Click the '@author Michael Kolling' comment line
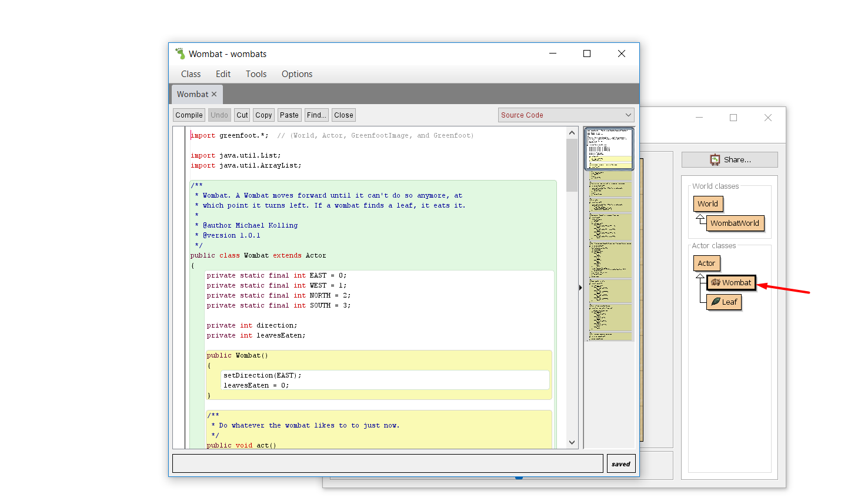861x504 pixels. click(x=246, y=226)
